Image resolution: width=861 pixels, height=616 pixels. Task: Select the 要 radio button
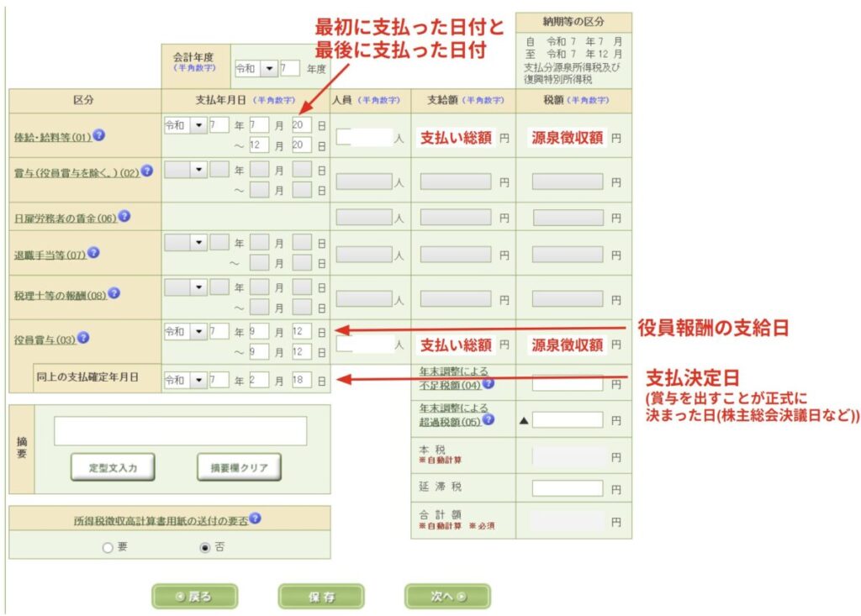107,547
